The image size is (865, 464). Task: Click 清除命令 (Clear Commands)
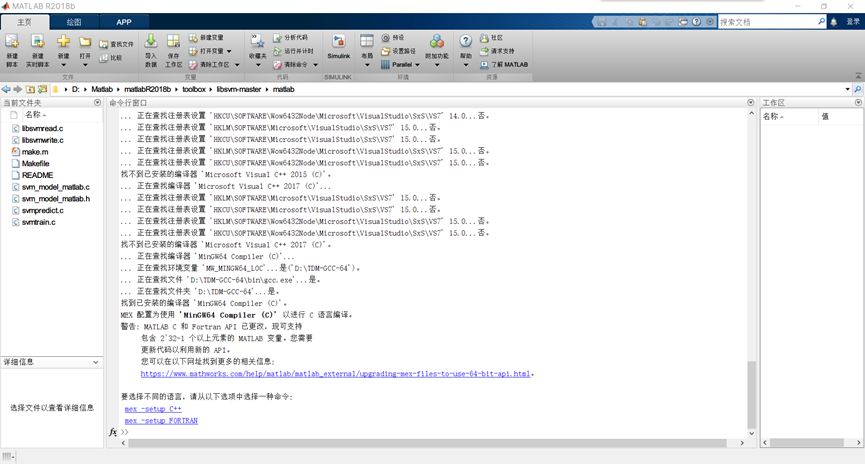[x=291, y=65]
